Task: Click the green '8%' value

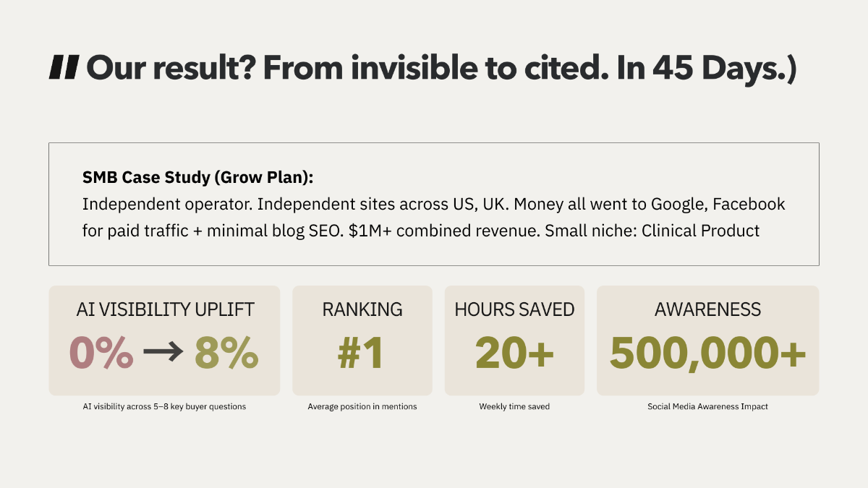Action: click(x=226, y=352)
